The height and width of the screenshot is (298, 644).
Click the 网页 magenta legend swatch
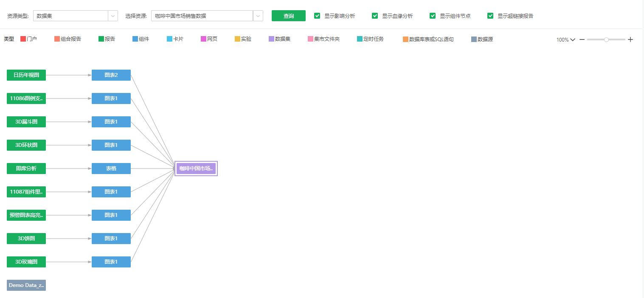204,39
